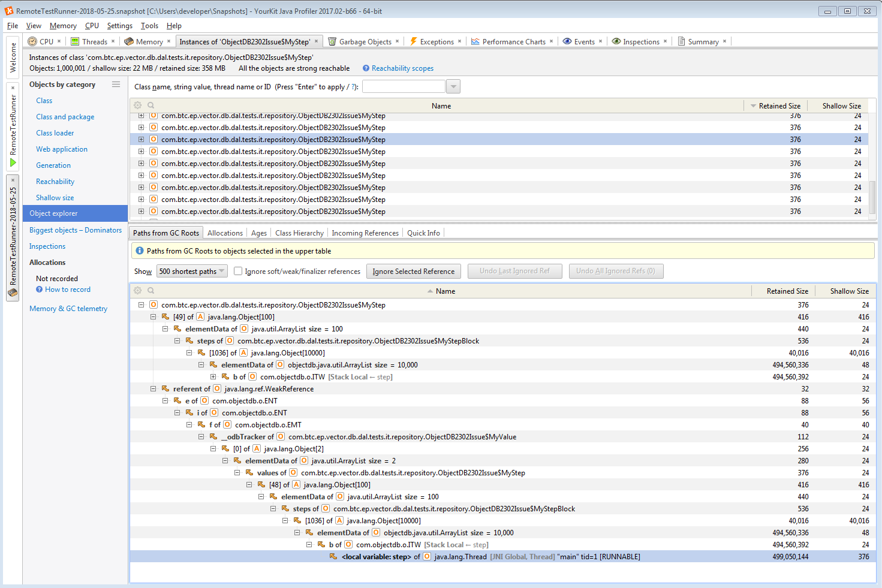
Task: Click the upper table settings gear icon
Action: point(138,105)
